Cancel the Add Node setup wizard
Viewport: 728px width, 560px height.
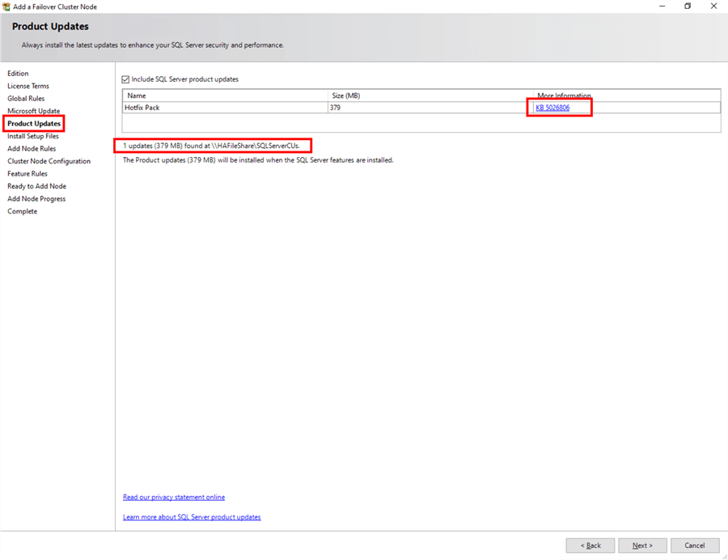[695, 545]
